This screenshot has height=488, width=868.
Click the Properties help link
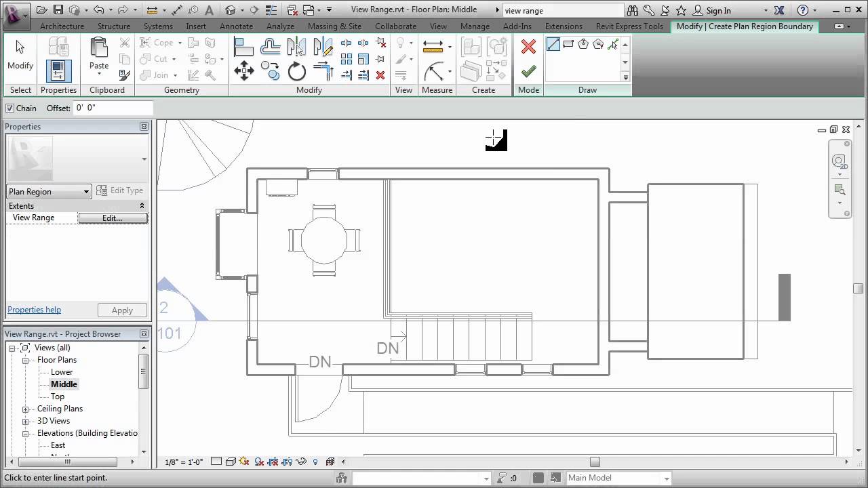[34, 310]
